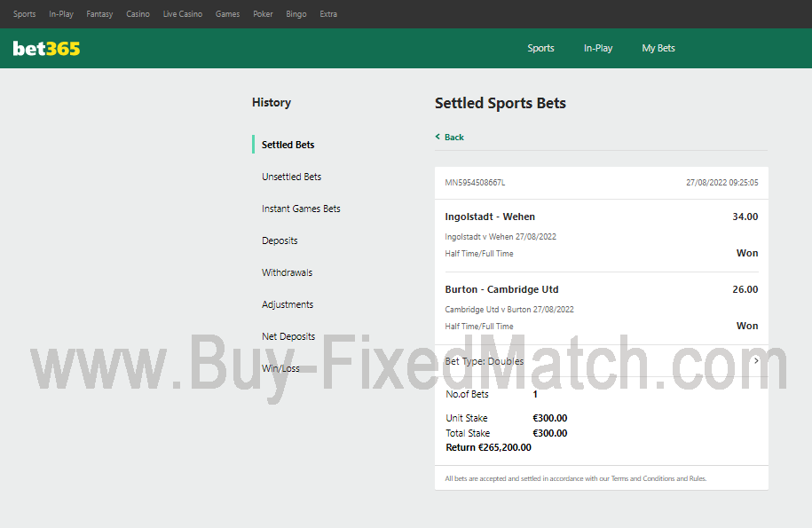Go to Deposits history

(280, 240)
